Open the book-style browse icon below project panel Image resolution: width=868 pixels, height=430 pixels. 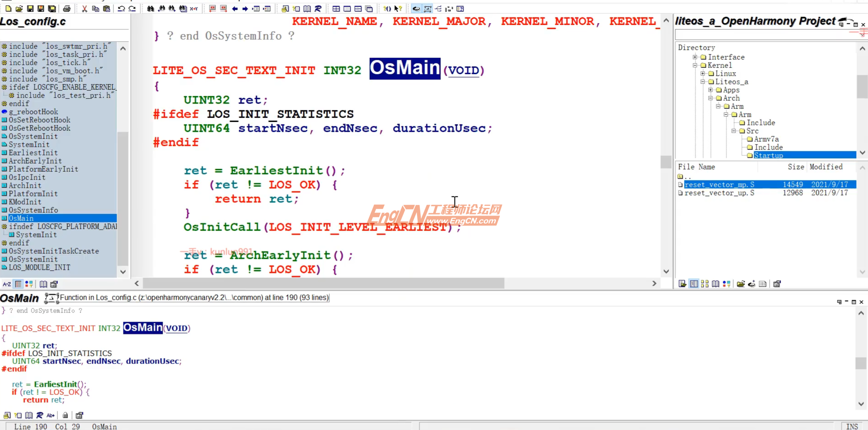coord(715,284)
